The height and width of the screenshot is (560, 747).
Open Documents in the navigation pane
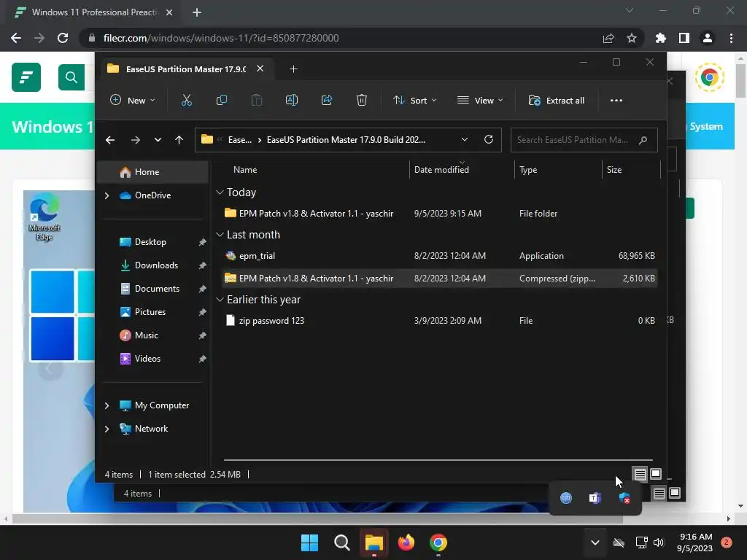coord(157,289)
